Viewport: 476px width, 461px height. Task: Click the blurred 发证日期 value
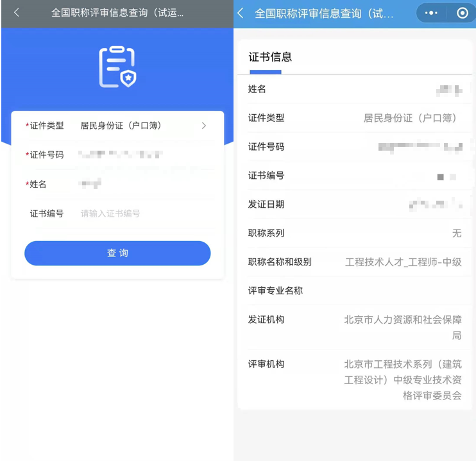click(436, 203)
